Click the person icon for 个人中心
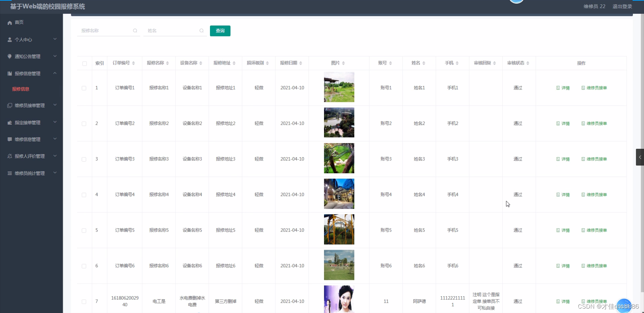The image size is (644, 313). (x=10, y=40)
